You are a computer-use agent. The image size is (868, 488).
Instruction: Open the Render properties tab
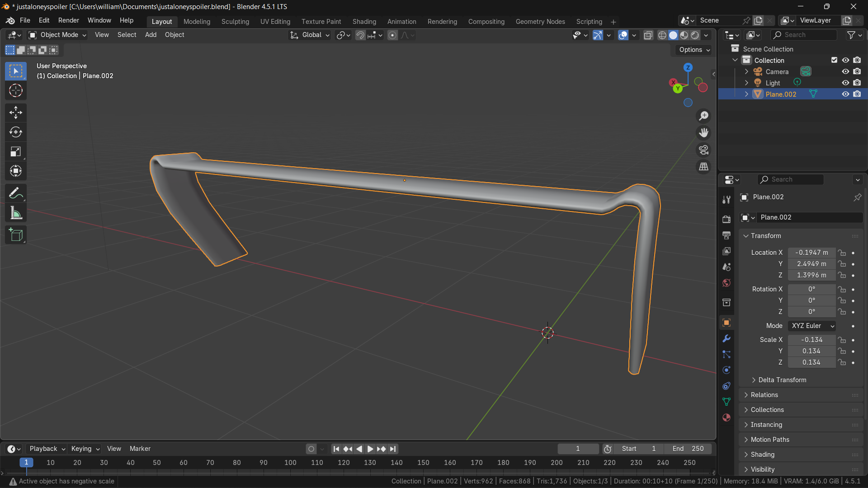tap(726, 219)
